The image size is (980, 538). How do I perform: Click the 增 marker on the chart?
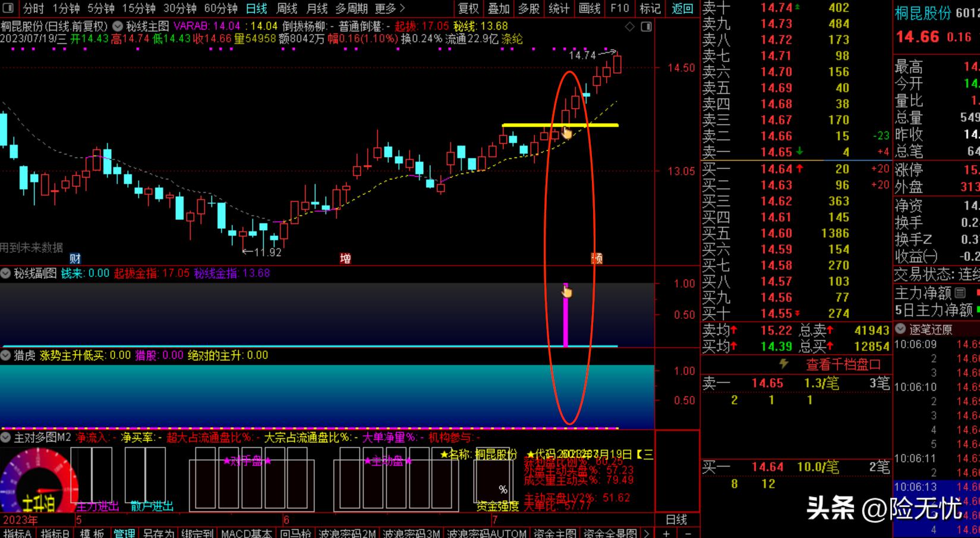click(x=345, y=258)
